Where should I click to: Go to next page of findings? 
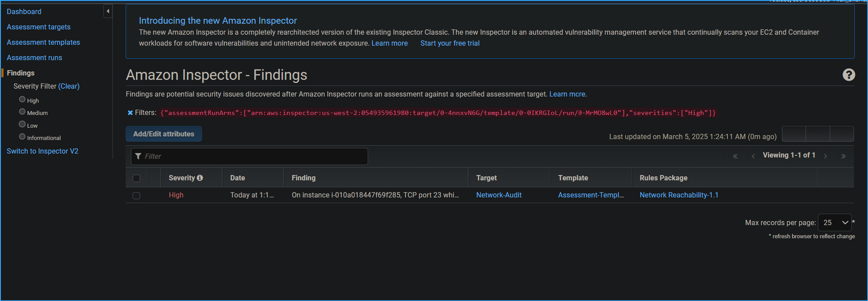[825, 156]
